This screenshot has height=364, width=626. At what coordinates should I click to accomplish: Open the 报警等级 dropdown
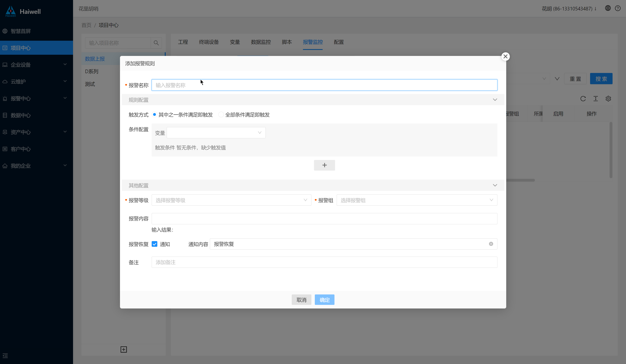coord(231,200)
